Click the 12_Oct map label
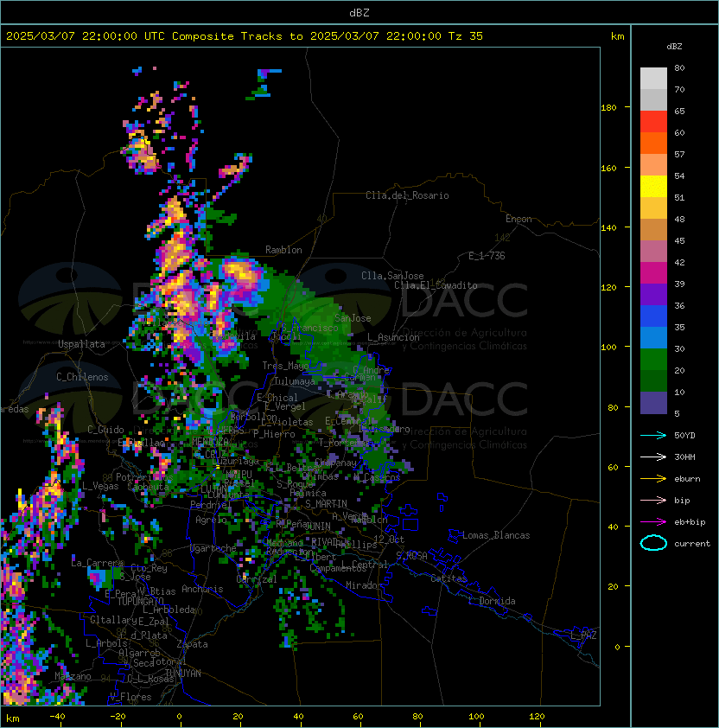Screen dimensions: 719x728 (389, 540)
